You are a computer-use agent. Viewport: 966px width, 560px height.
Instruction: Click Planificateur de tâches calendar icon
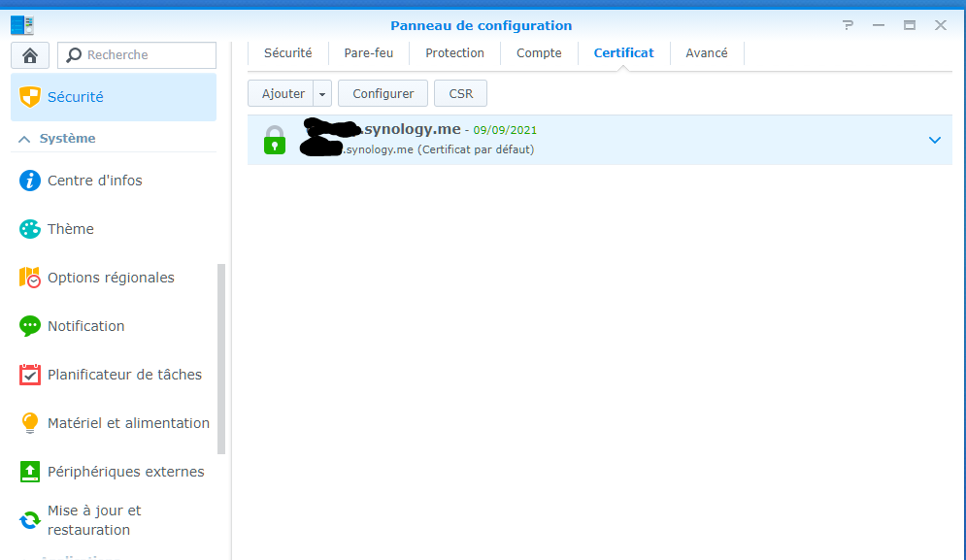point(29,375)
